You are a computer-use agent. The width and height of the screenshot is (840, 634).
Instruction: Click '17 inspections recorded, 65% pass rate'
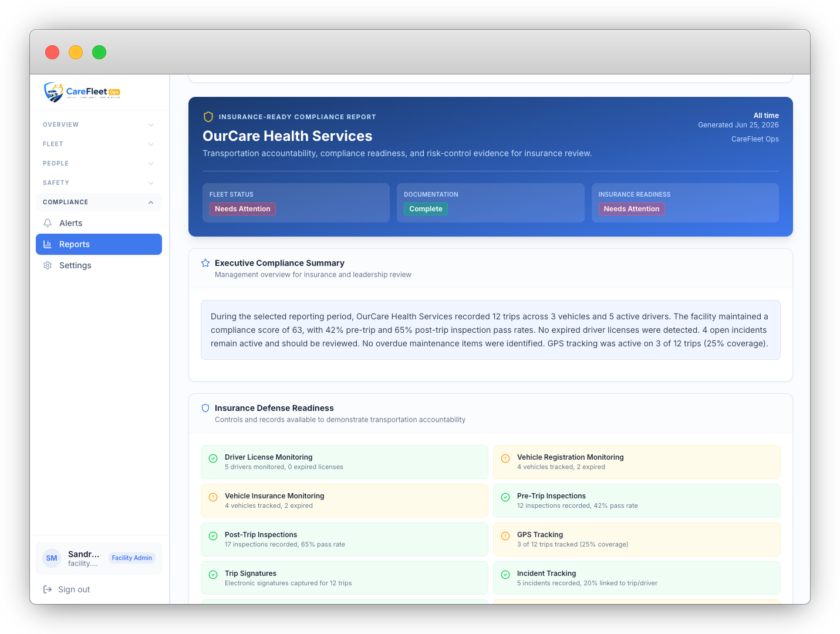[x=285, y=545]
